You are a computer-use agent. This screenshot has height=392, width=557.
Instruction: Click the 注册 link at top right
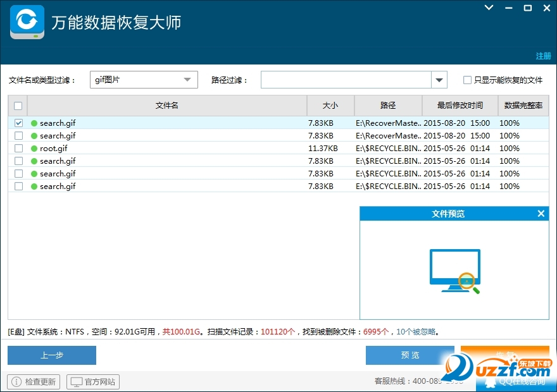(x=543, y=56)
